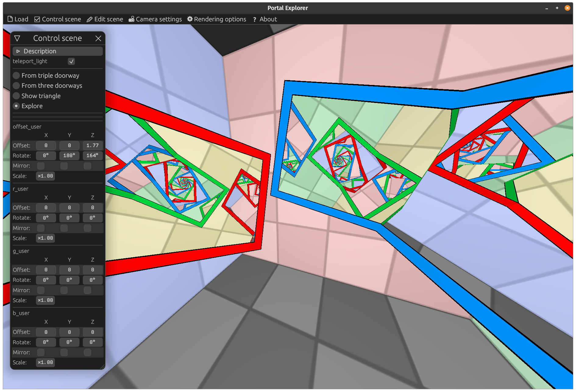Image resolution: width=576 pixels, height=392 pixels.
Task: Open Camera settings menu
Action: (155, 19)
